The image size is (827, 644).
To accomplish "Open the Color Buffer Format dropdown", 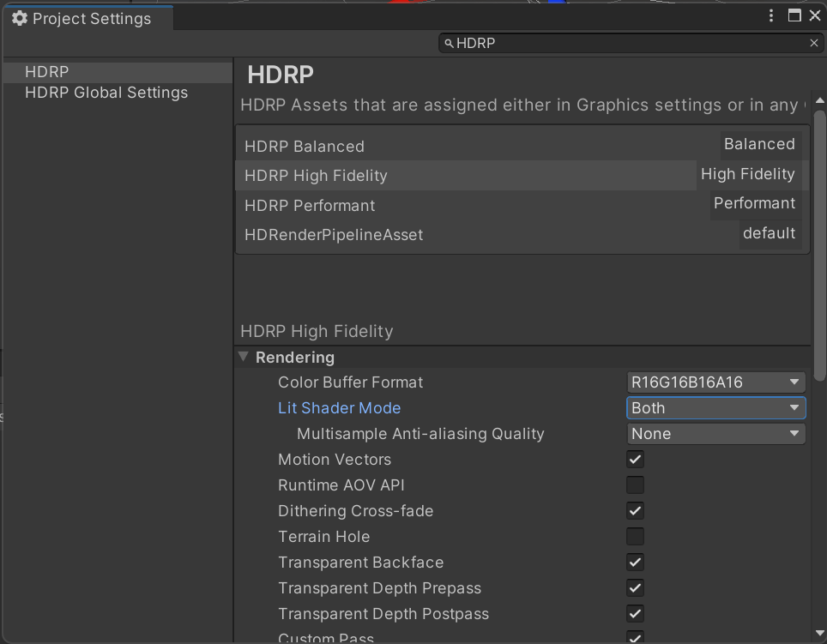I will (x=715, y=382).
